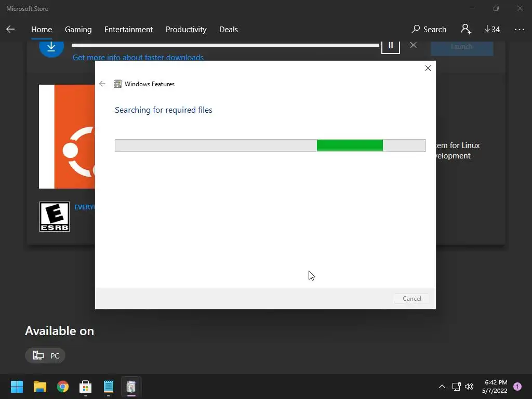
Task: Select the Windows Features taskbar icon
Action: click(131, 387)
